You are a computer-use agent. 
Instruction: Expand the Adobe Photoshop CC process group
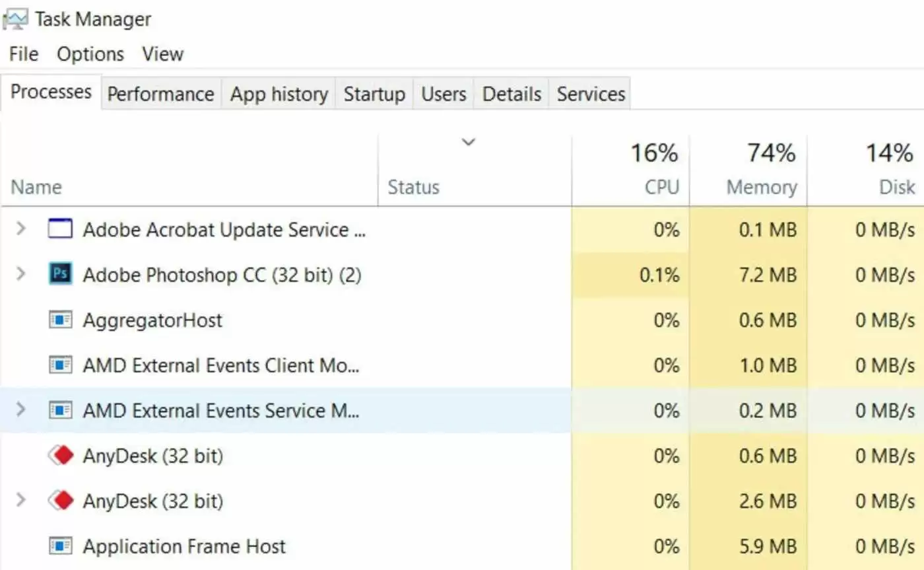(x=21, y=274)
